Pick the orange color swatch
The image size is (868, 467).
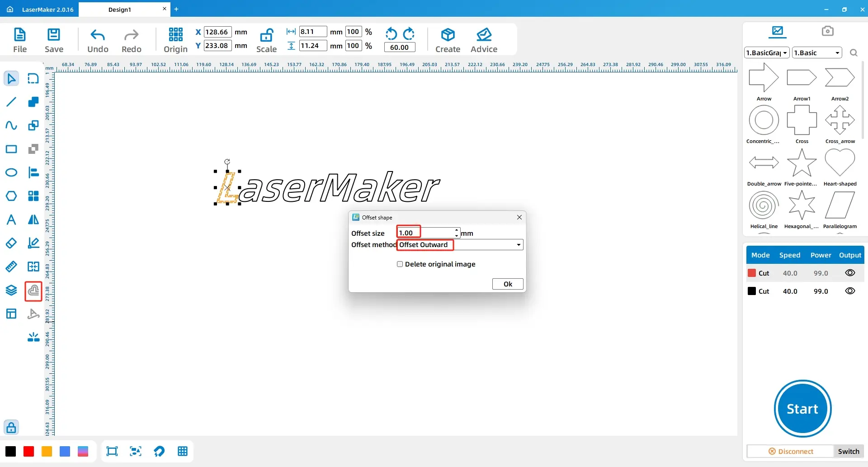pyautogui.click(x=47, y=451)
